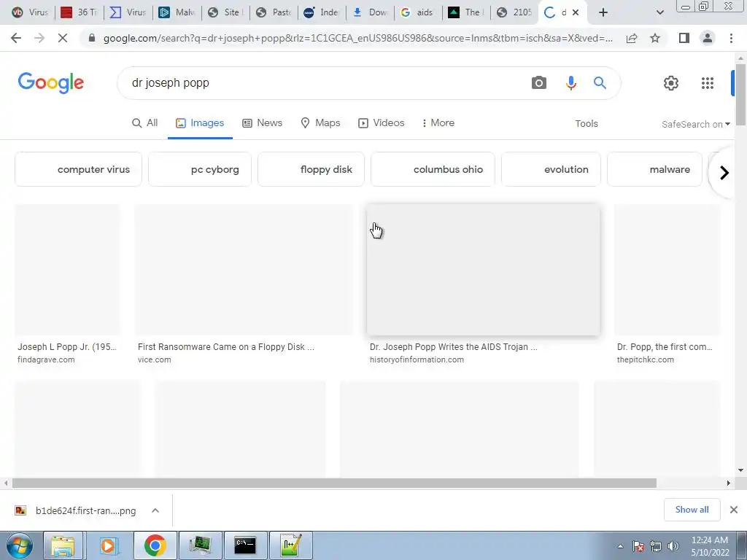Open the command prompt taskbar icon
Screen dimensions: 747x560
tap(245, 545)
